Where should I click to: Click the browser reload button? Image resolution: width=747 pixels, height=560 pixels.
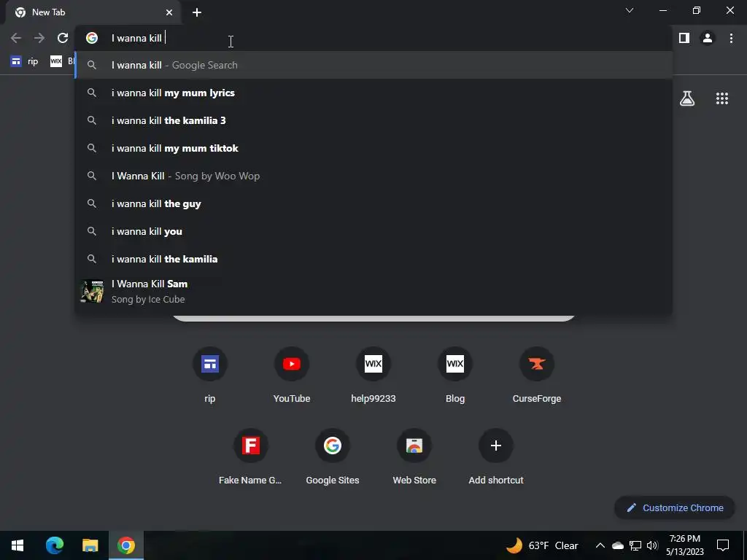(63, 38)
